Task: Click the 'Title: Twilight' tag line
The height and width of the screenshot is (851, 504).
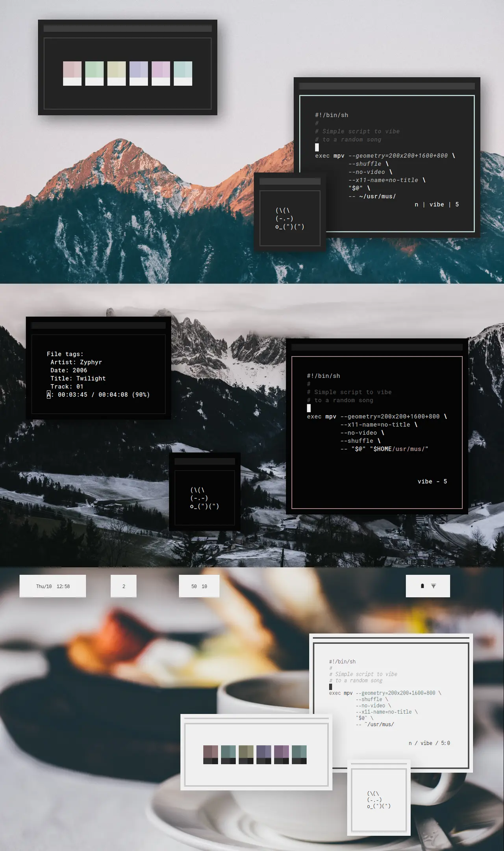Action: coord(78,378)
